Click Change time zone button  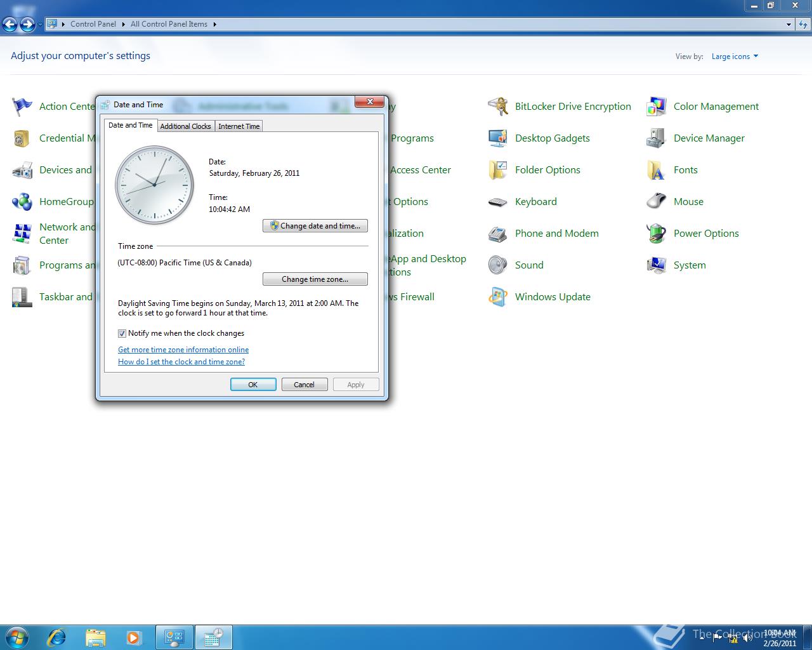[315, 279]
